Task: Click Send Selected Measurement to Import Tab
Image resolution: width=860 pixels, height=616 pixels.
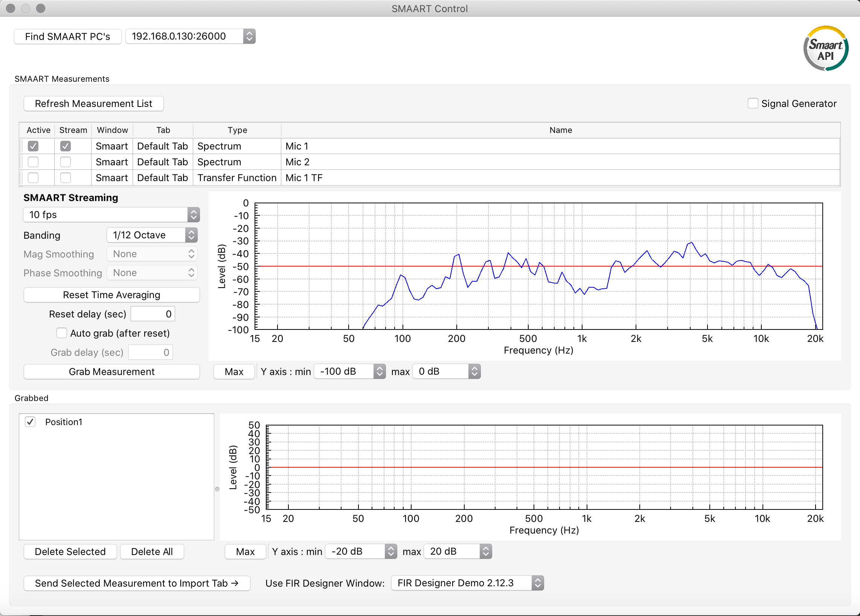Action: [x=137, y=583]
